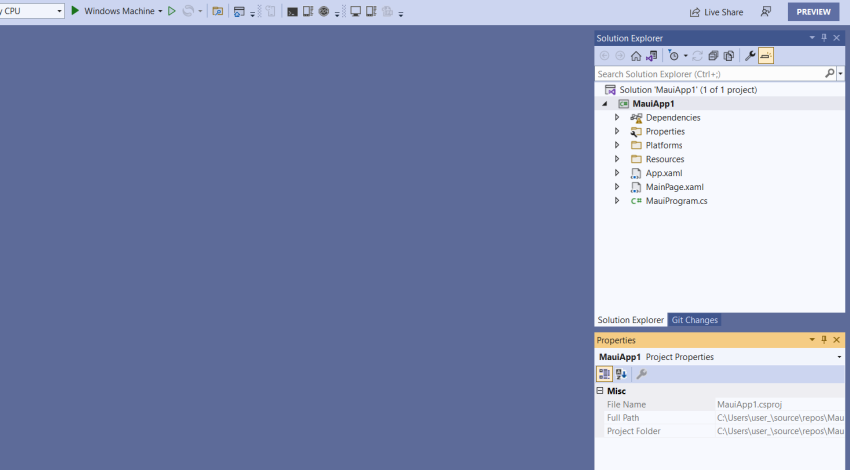Expand the Platforms folder

(617, 145)
